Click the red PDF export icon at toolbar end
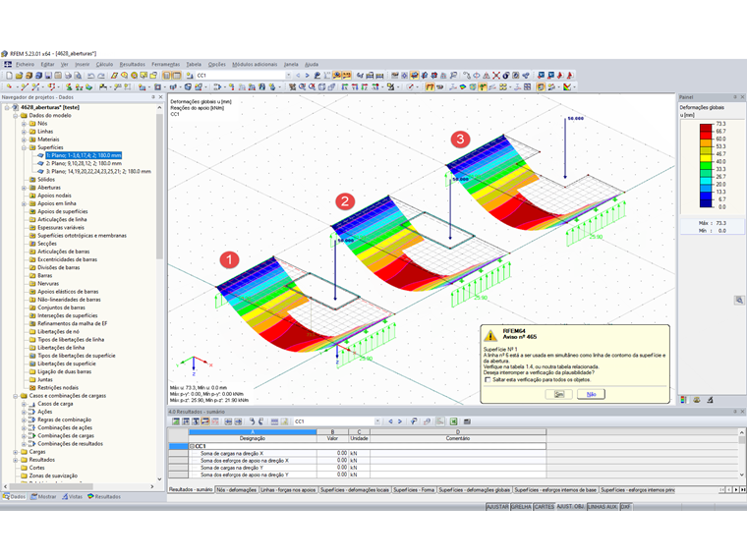This screenshot has width=747, height=560. pyautogui.click(x=570, y=76)
